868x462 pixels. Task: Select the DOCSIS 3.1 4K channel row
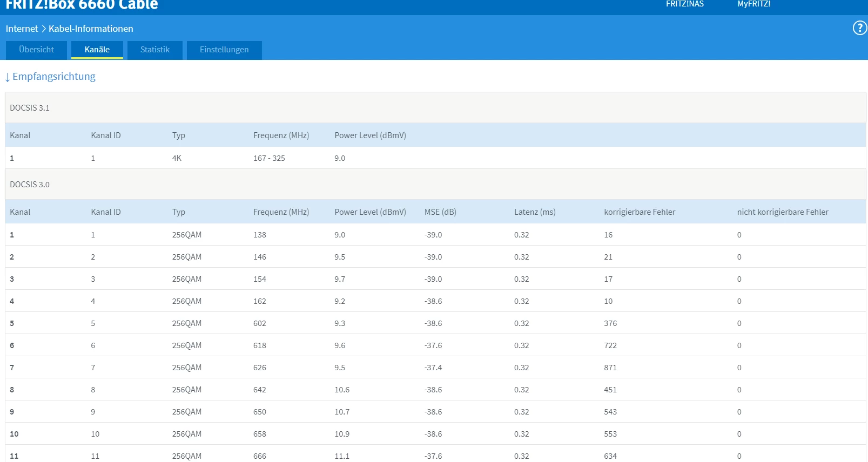coord(177,158)
